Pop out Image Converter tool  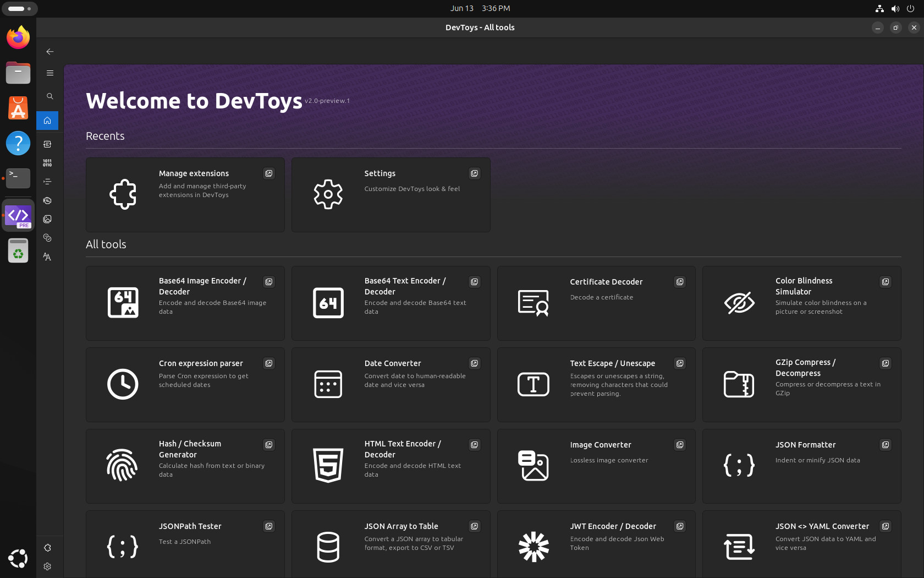[680, 445]
